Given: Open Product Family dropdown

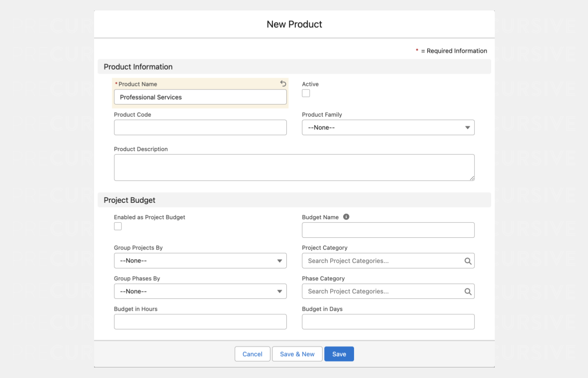Looking at the screenshot, I should (388, 128).
